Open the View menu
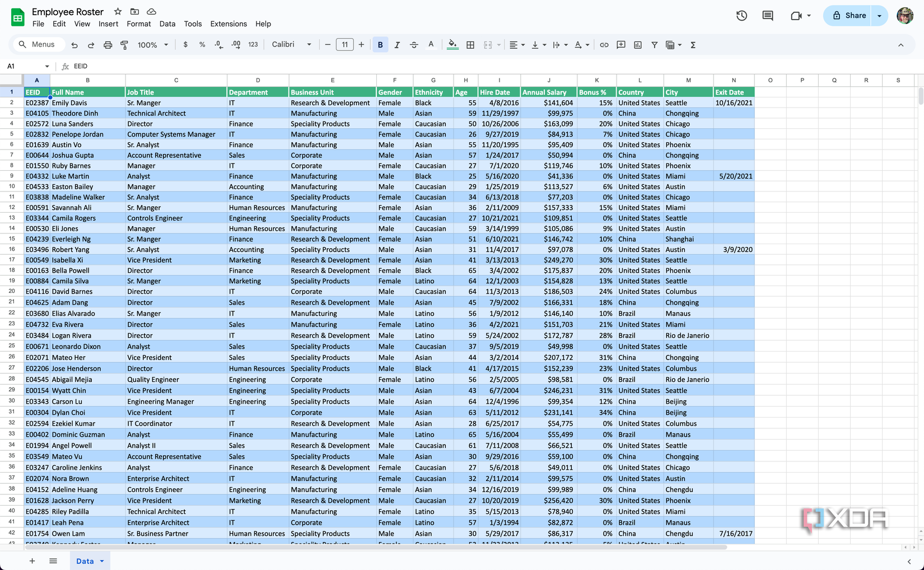The height and width of the screenshot is (570, 924). tap(82, 24)
